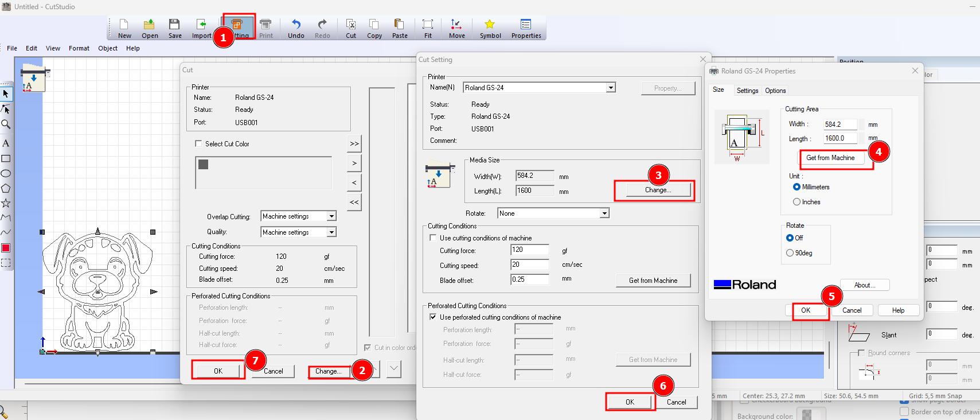Click the chevron-down button in Cut dialog

(x=394, y=368)
